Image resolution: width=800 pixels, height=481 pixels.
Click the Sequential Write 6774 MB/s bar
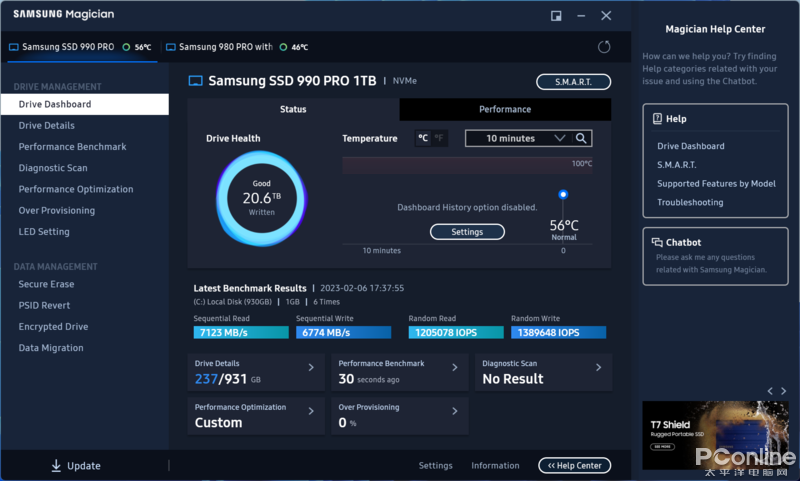(343, 333)
